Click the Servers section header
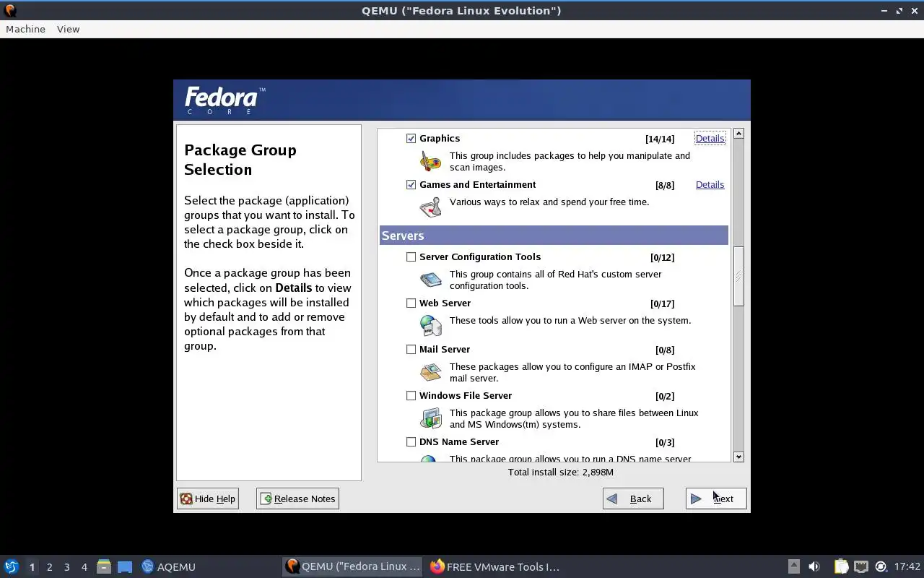The width and height of the screenshot is (924, 578). [x=554, y=236]
